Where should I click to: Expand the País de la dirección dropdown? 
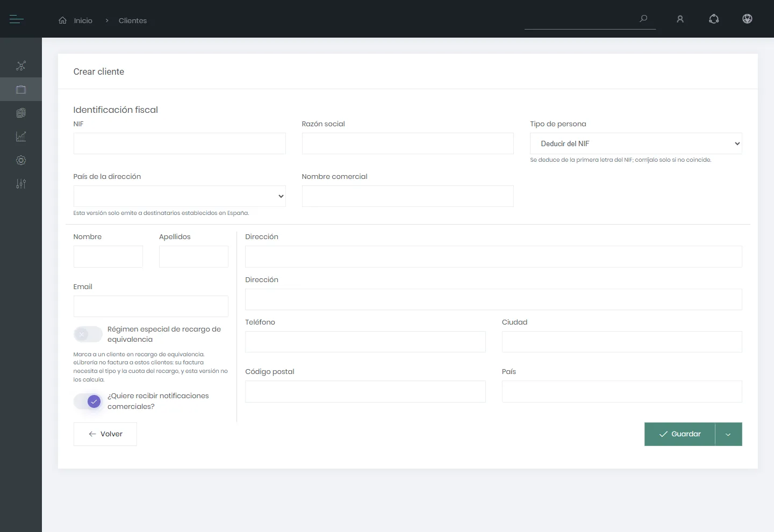tap(180, 196)
